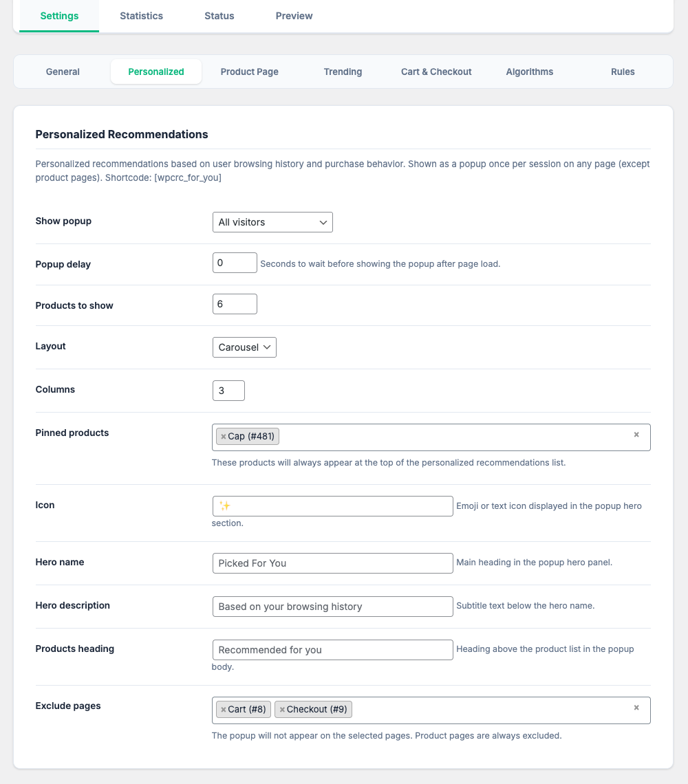Click the Hero name text field
This screenshot has height=784, width=688.
(x=332, y=563)
